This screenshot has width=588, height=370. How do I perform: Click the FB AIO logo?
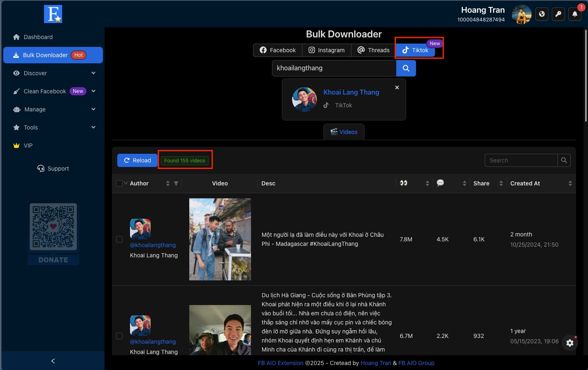click(53, 14)
